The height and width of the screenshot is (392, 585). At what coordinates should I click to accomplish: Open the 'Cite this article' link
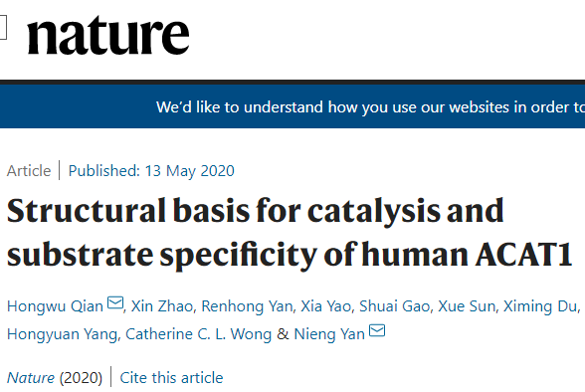coord(171,378)
